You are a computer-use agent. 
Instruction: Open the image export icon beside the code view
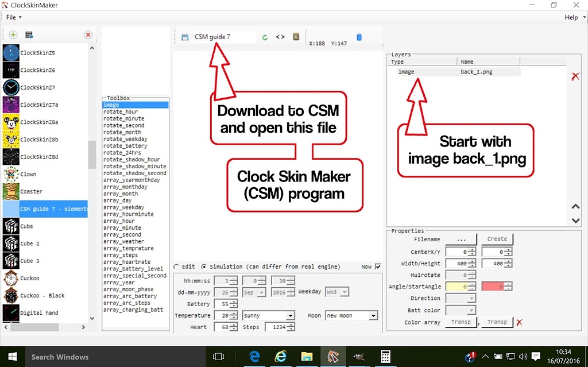point(295,36)
